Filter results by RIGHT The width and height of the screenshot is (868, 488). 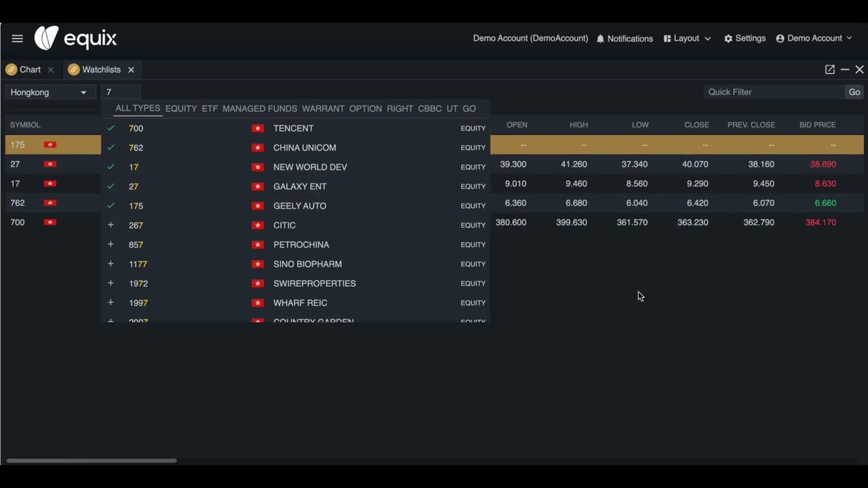[400, 108]
